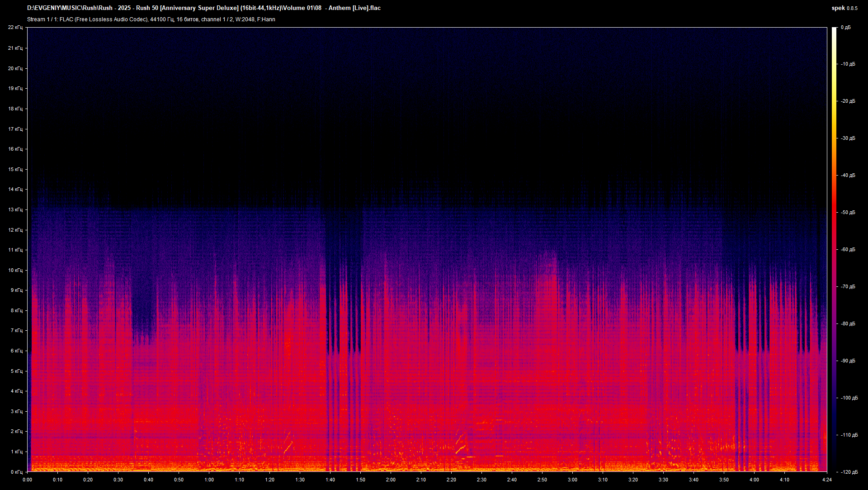Click the 1:40 time axis marker
The height and width of the screenshot is (490, 868).
pyautogui.click(x=330, y=480)
